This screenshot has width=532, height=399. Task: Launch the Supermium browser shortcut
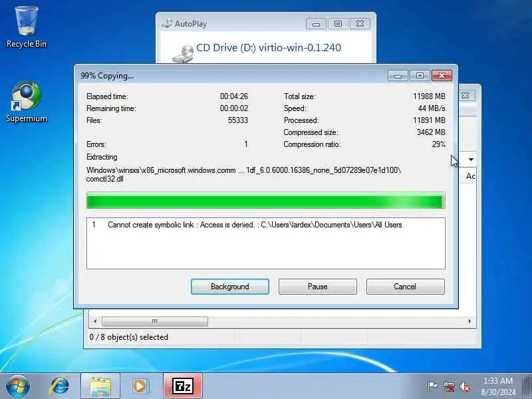pyautogui.click(x=27, y=101)
